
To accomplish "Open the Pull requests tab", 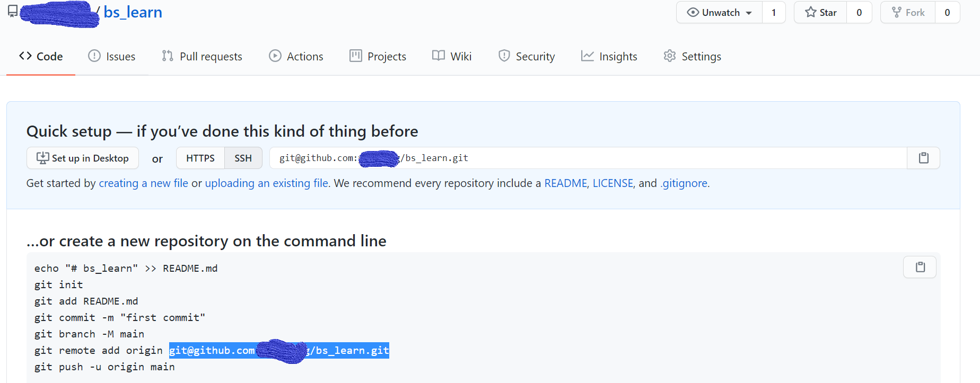I will [202, 56].
